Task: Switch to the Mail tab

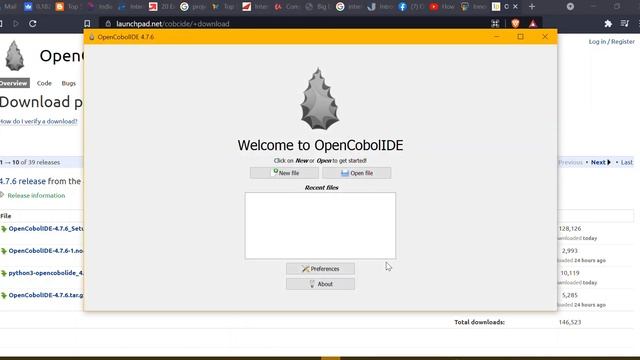Action: [x=9, y=7]
